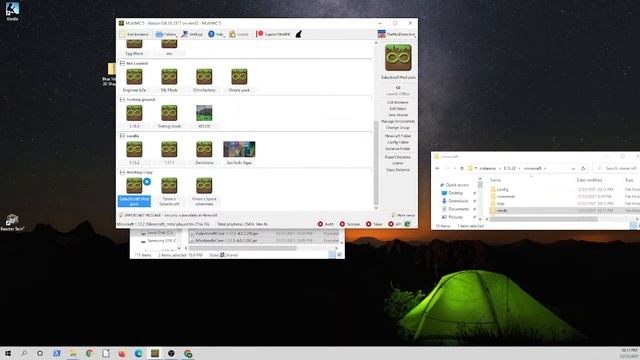The image size is (640, 360).
Task: Select the Orion's Space adventure instance
Action: [x=204, y=192]
